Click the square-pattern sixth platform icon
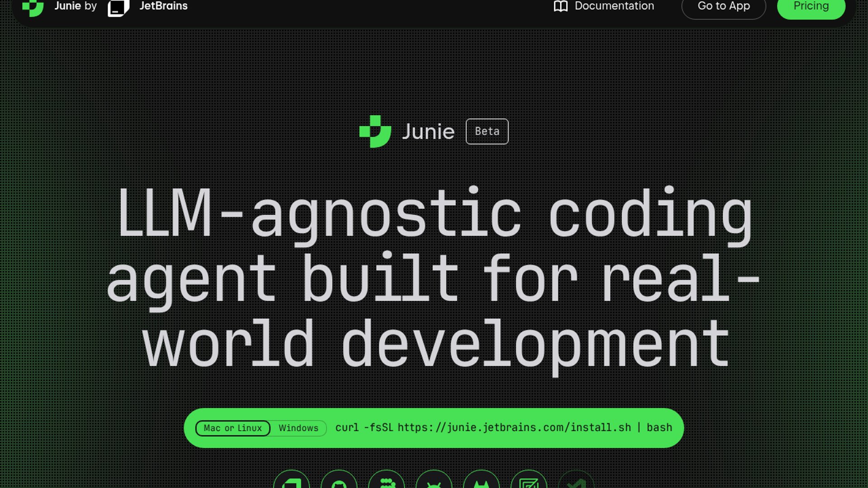Image resolution: width=868 pixels, height=488 pixels. pyautogui.click(x=529, y=482)
